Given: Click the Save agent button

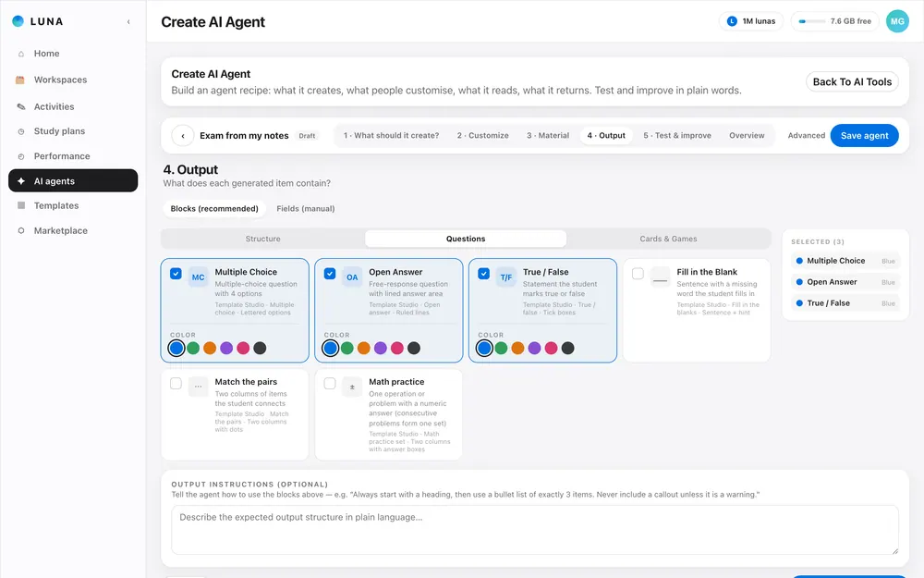Looking at the screenshot, I should tap(864, 136).
